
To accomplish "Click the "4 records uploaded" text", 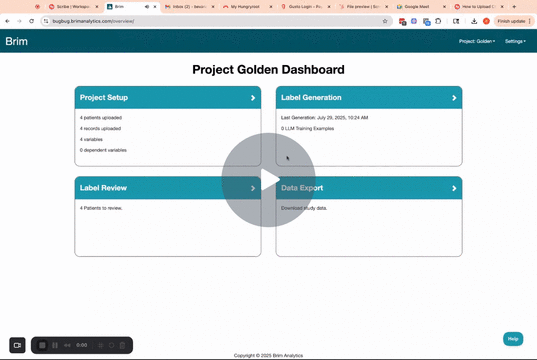I will [x=100, y=128].
